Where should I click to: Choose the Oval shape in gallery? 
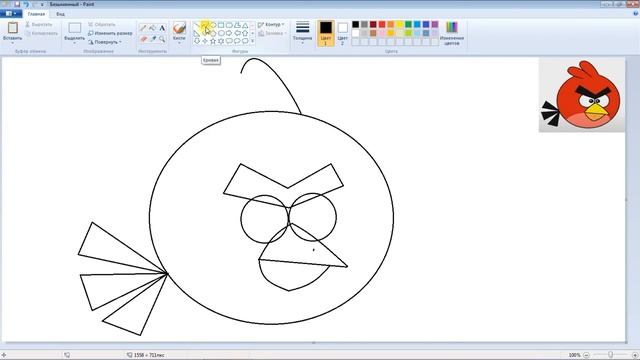(213, 25)
